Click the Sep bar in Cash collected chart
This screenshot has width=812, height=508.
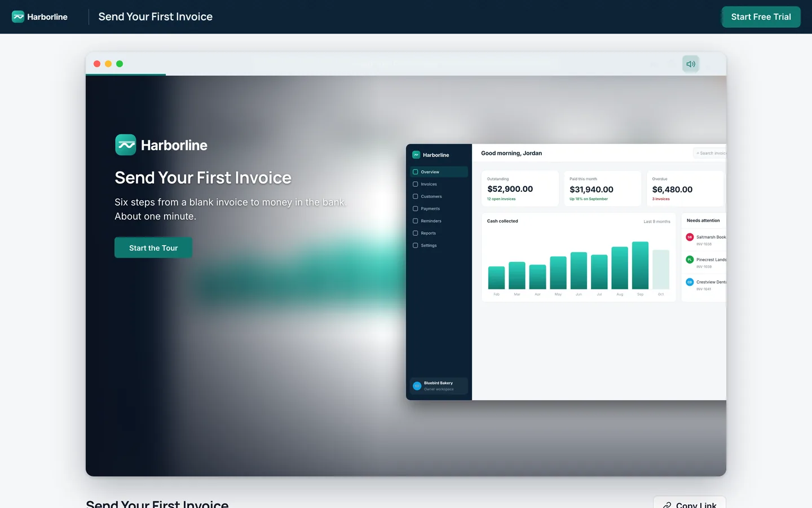pyautogui.click(x=640, y=265)
